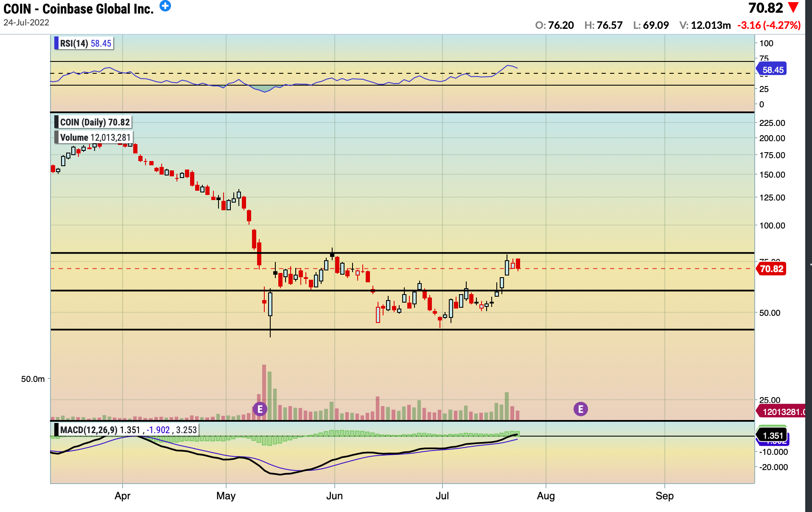The height and width of the screenshot is (512, 812).
Task: Select the Volume 12,013,281 legend label
Action: point(93,137)
